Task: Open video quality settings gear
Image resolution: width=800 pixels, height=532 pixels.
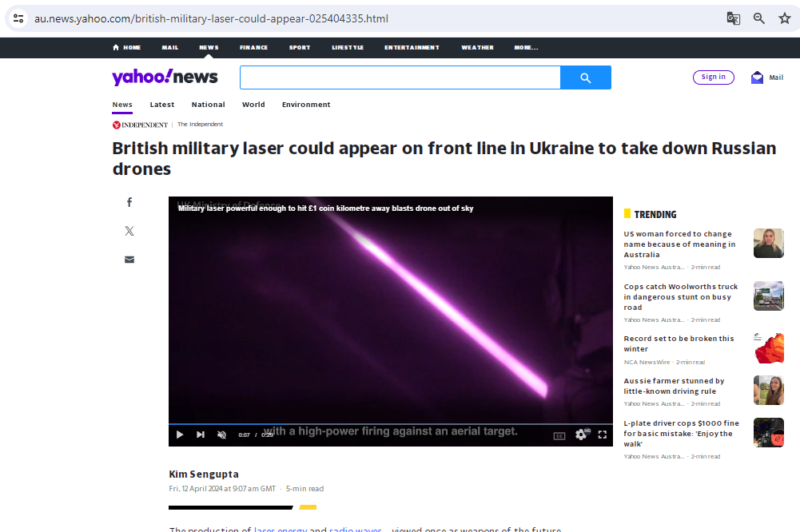Action: click(581, 435)
